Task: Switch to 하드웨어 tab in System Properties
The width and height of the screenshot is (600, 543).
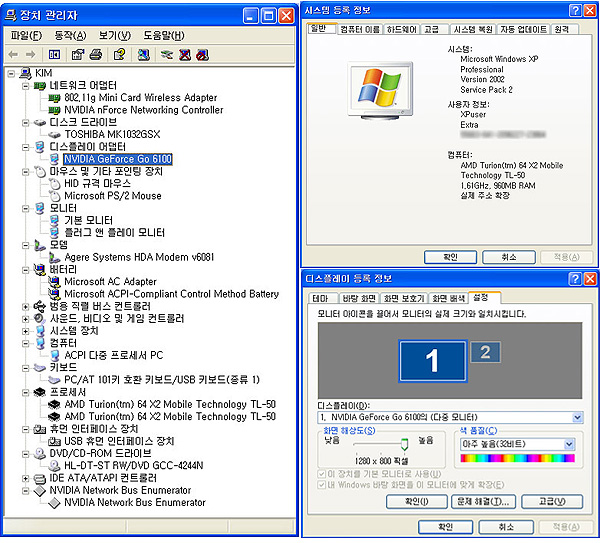Action: pos(401,29)
